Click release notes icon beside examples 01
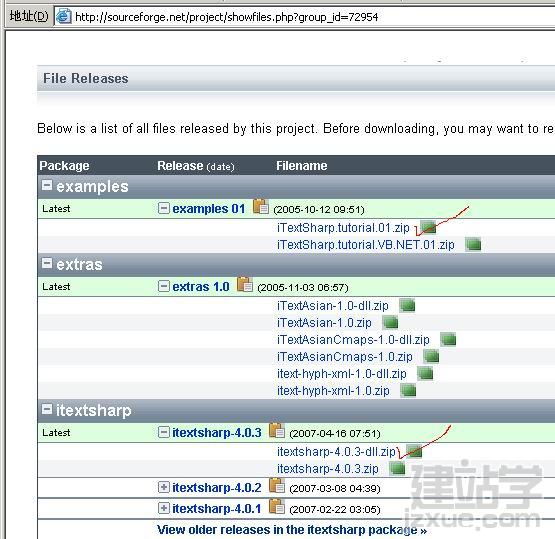Image resolution: width=555 pixels, height=539 pixels. (x=261, y=207)
